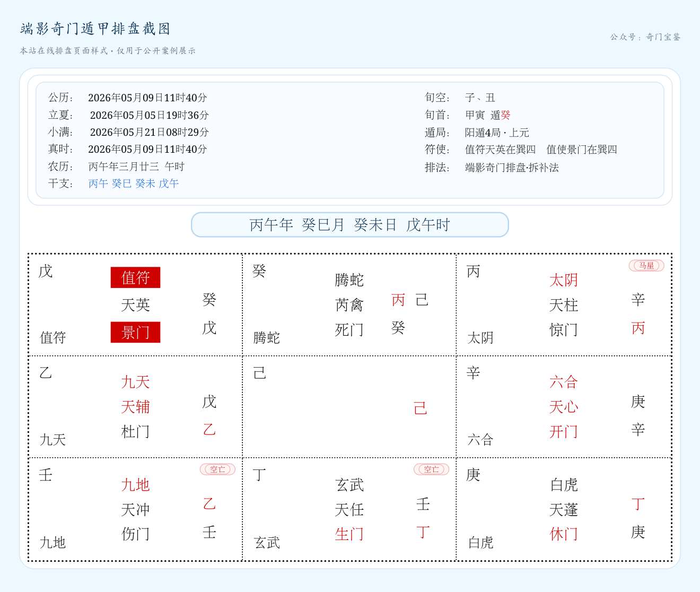Click the 空亡 badge in the 丁 palace
The image size is (700, 592).
click(431, 469)
